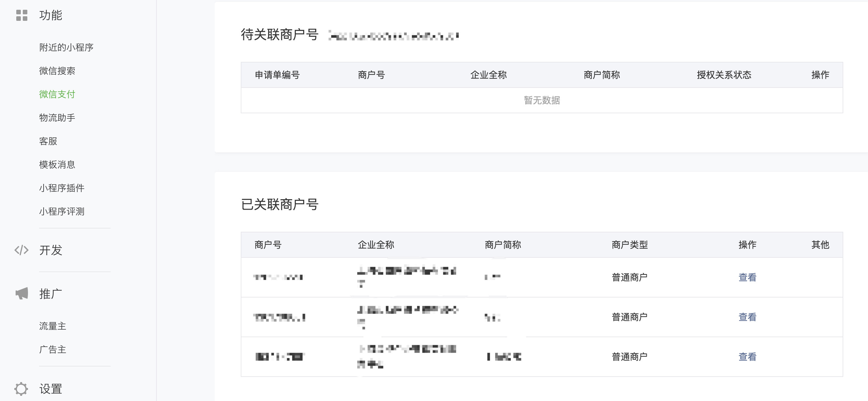The height and width of the screenshot is (401, 868).
Task: Click the 功能 grid icon
Action: tap(21, 15)
